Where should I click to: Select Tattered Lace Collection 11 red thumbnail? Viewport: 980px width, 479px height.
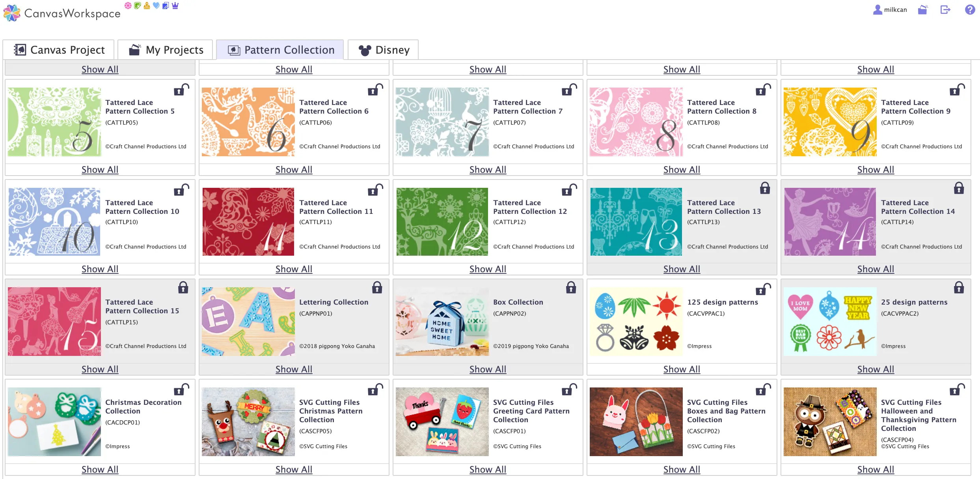pyautogui.click(x=248, y=222)
